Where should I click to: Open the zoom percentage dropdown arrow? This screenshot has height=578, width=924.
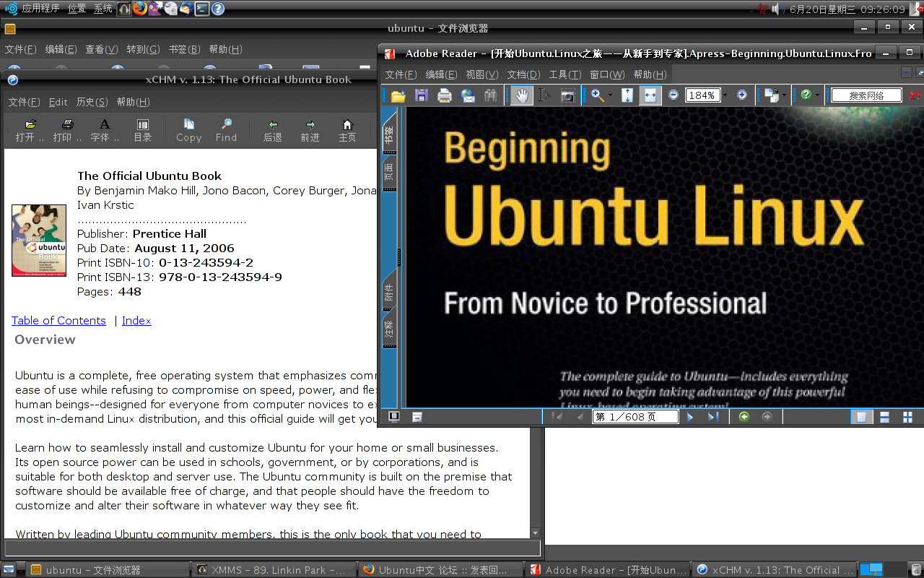725,95
